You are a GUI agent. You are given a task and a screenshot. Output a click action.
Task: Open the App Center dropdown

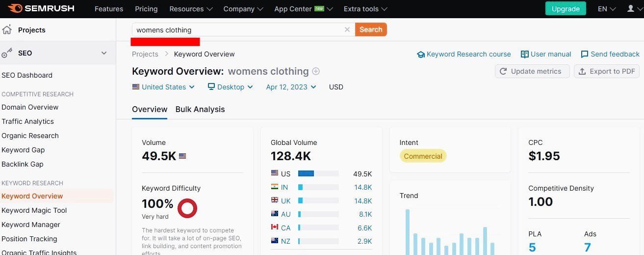pos(304,9)
